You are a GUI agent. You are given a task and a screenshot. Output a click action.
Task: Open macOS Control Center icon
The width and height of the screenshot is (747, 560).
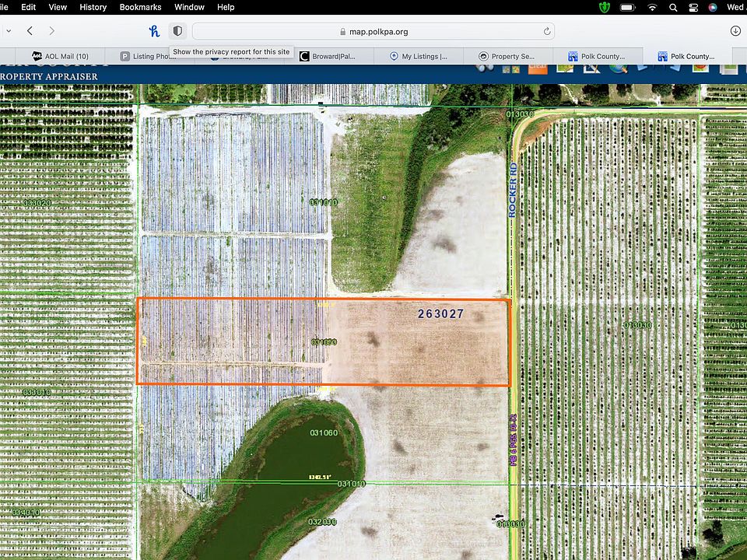[693, 7]
